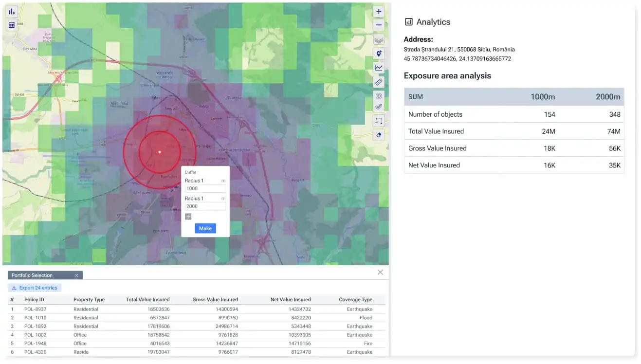
Task: Click the Make button in Buffer popup
Action: 205,228
